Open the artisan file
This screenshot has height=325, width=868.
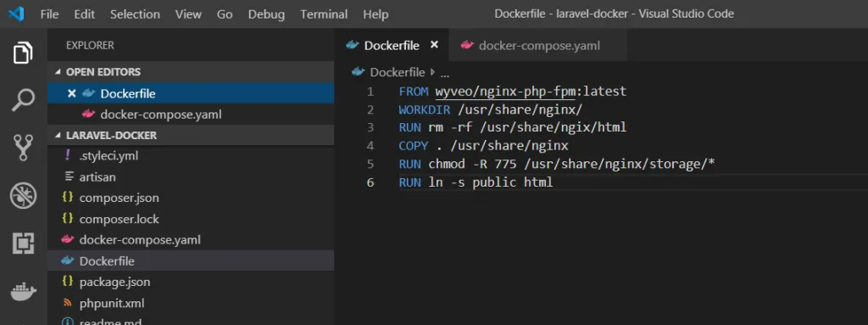click(191, 177)
